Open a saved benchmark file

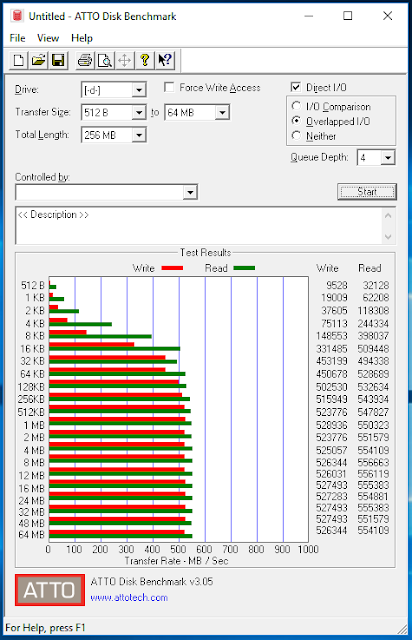pyautogui.click(x=38, y=60)
